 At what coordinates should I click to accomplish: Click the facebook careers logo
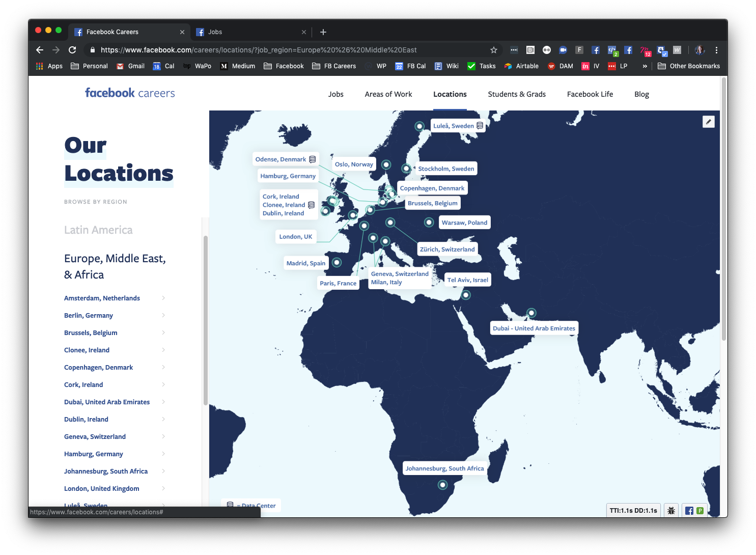pyautogui.click(x=130, y=93)
